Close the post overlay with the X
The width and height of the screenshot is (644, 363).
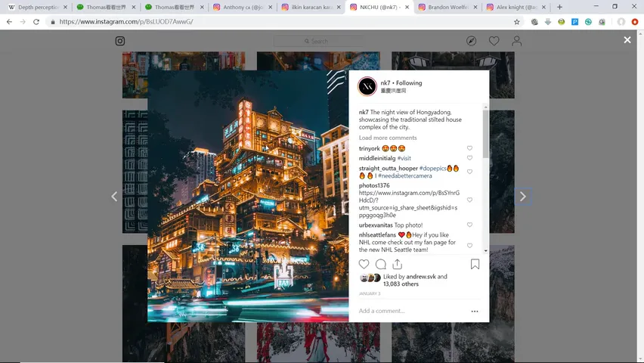[627, 40]
